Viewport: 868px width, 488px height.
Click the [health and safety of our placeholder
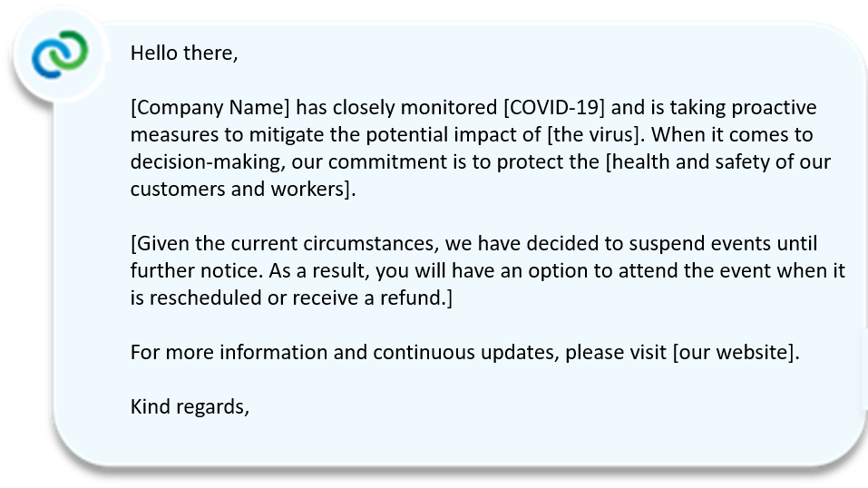coord(718,161)
